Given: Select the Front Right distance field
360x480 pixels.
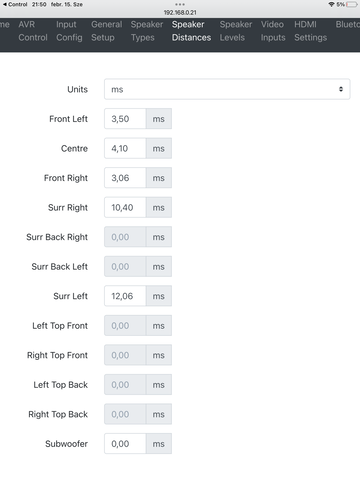Looking at the screenshot, I should pyautogui.click(x=125, y=178).
